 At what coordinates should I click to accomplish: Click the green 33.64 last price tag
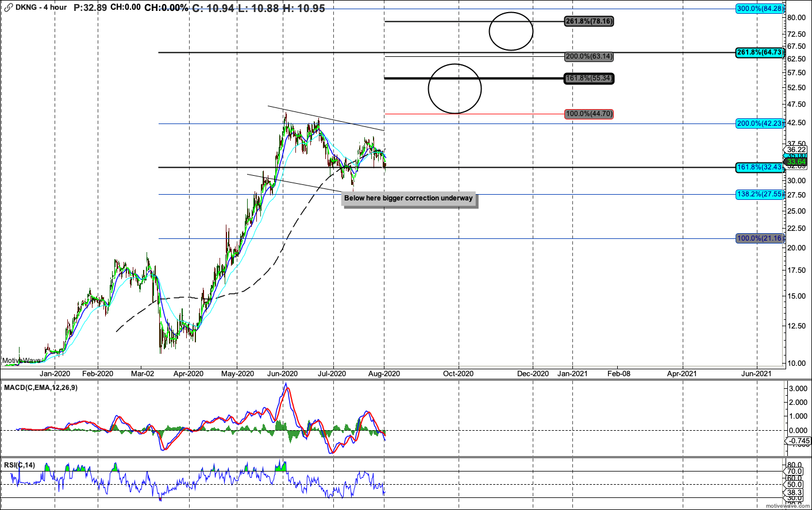(796, 162)
